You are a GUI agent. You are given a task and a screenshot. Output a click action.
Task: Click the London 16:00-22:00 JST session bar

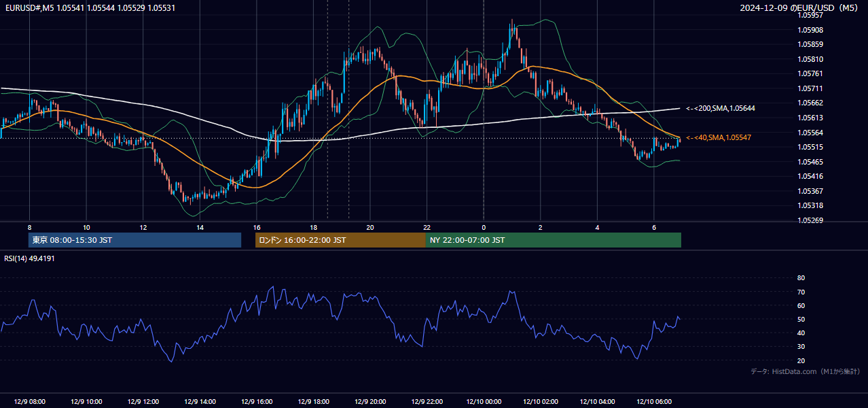[x=340, y=240]
